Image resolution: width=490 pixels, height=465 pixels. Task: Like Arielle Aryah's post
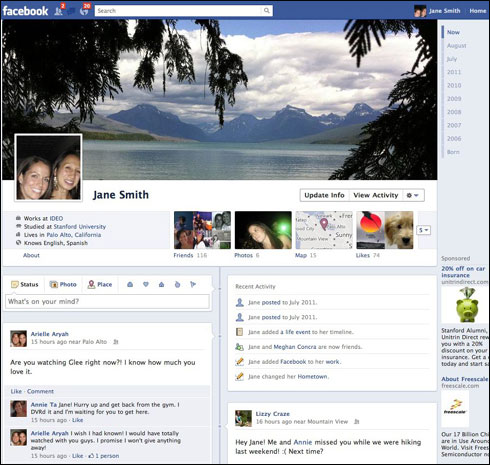pos(16,391)
